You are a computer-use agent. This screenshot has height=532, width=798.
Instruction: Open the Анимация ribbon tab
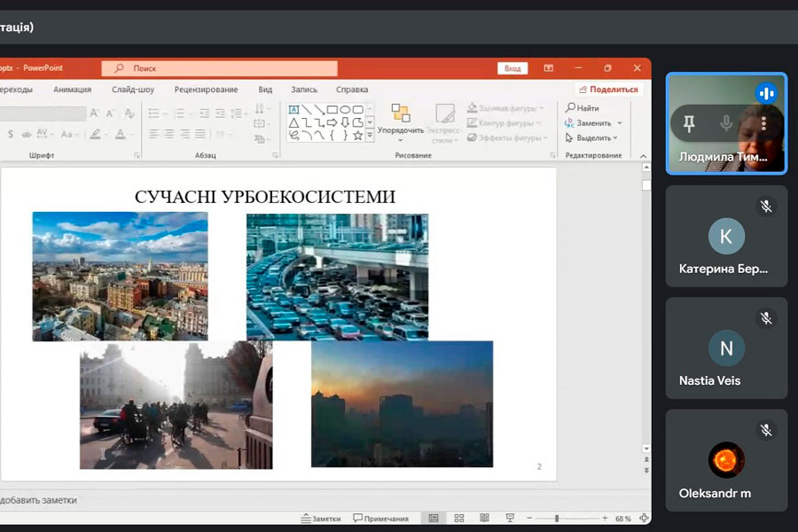(72, 90)
